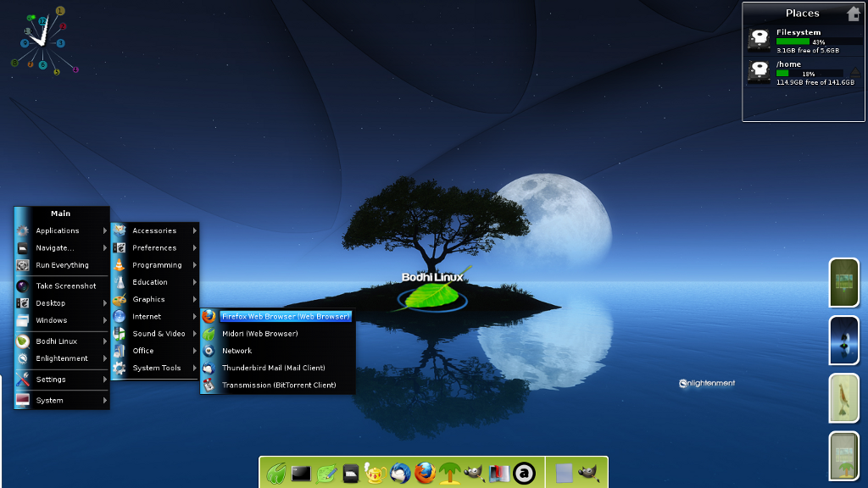
Task: Click the circled letter 'a' dock icon
Action: point(524,474)
